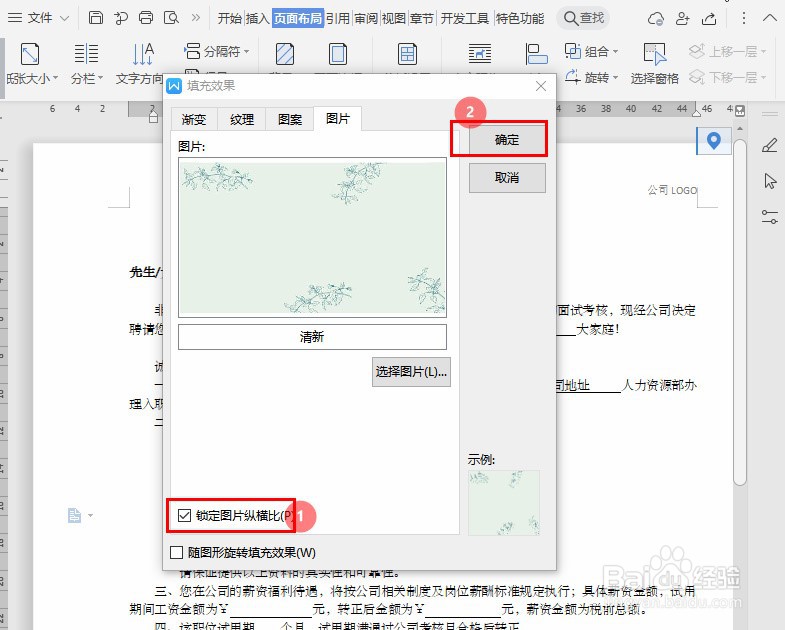Toggle 锁定图片纵横比 checkbox
This screenshot has width=785, height=630.
click(184, 515)
